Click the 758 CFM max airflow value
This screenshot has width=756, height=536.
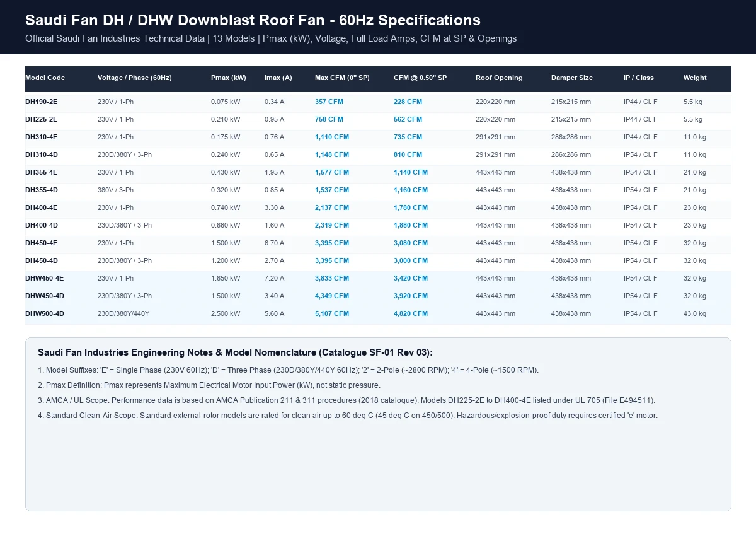[329, 119]
